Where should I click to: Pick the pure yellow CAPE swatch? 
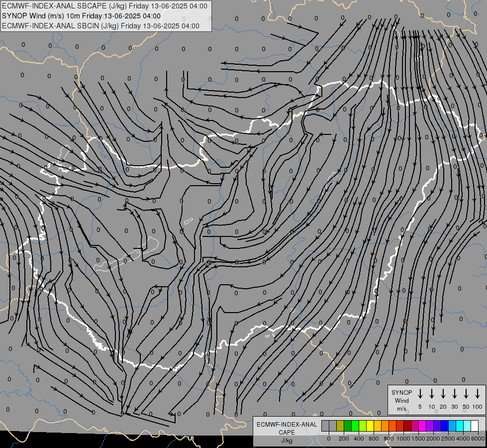click(370, 426)
